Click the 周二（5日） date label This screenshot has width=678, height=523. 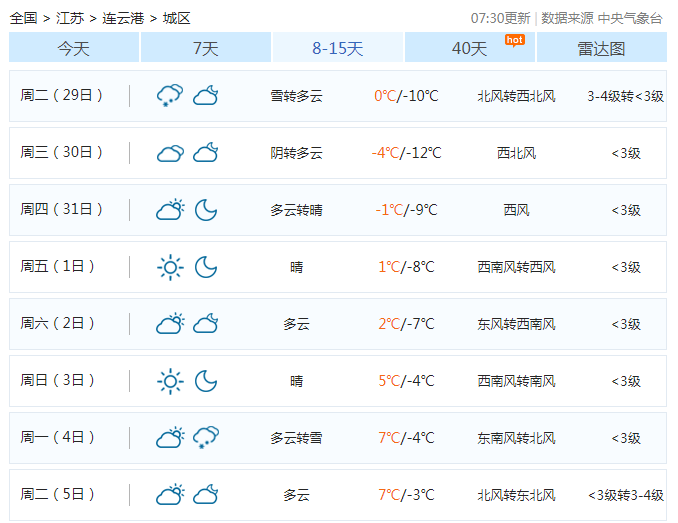(57, 494)
